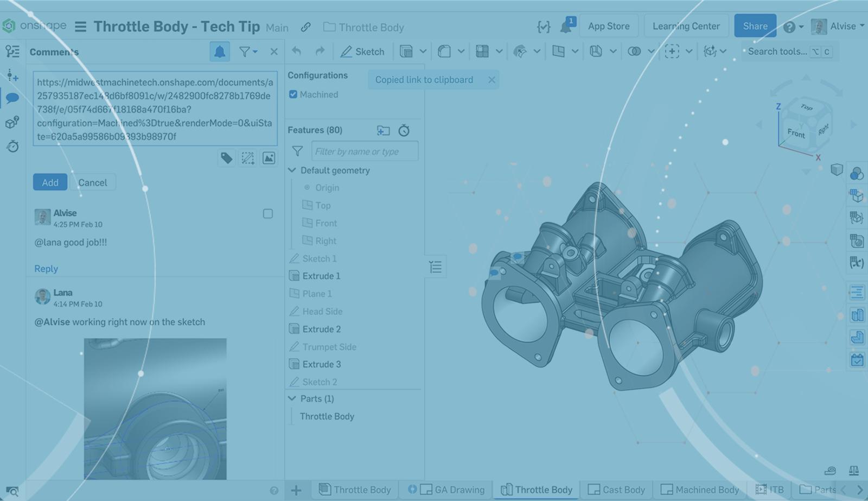Click the stopwatch icon in the Features panel

(404, 130)
